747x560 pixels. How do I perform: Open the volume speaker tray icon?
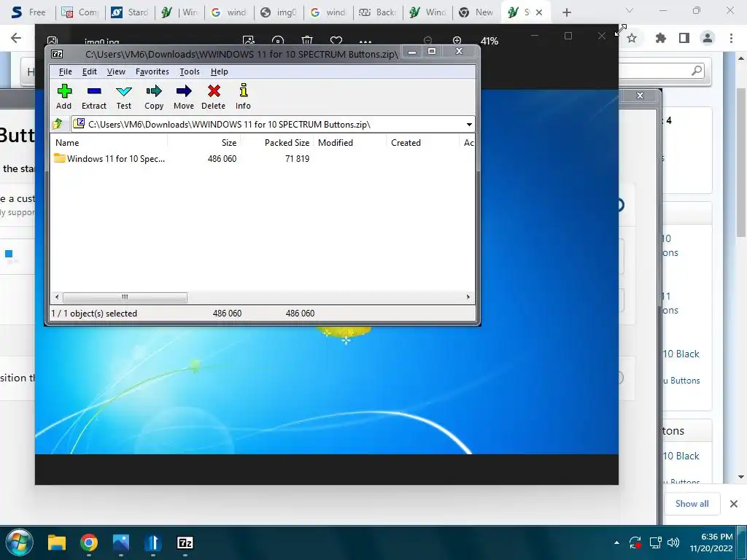point(673,542)
